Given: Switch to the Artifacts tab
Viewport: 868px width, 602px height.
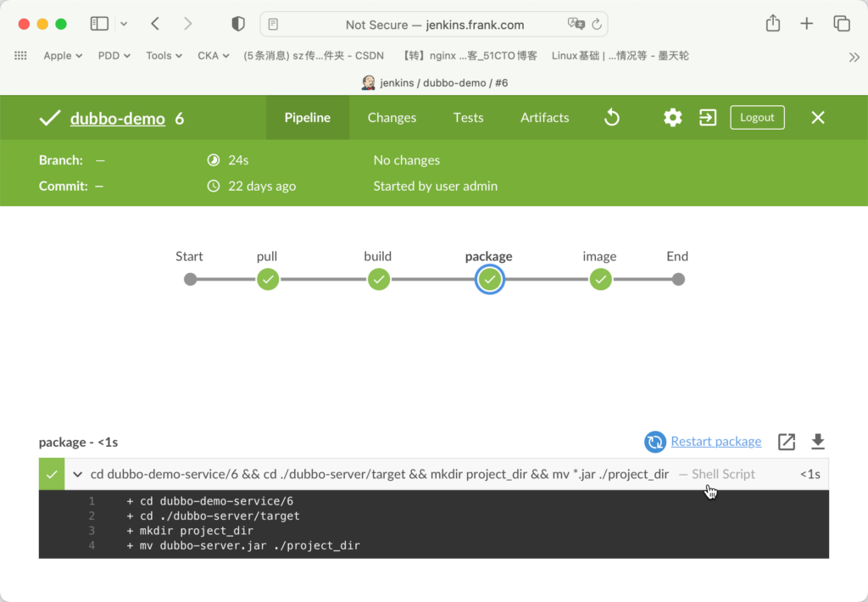Looking at the screenshot, I should (x=545, y=117).
